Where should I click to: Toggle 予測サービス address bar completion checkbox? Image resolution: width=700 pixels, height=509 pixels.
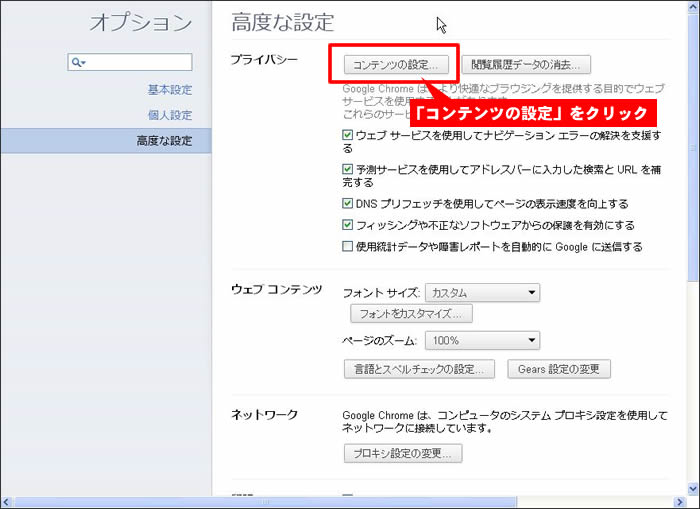click(x=347, y=169)
